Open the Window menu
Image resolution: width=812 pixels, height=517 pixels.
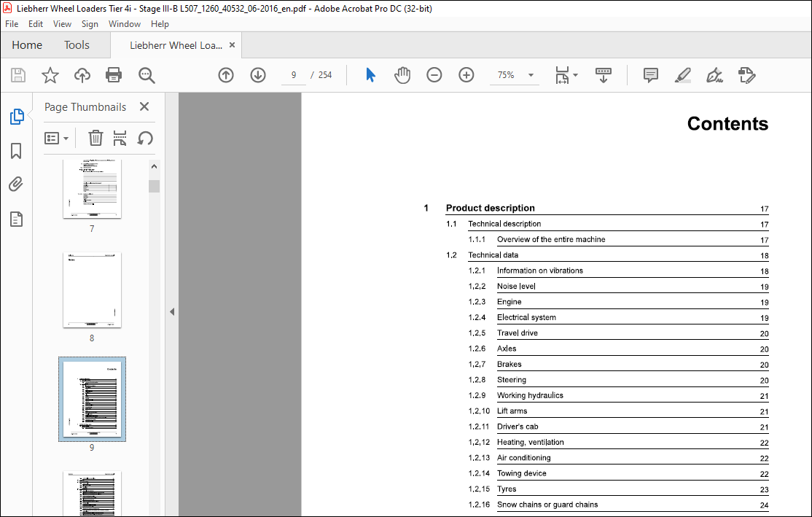[125, 24]
